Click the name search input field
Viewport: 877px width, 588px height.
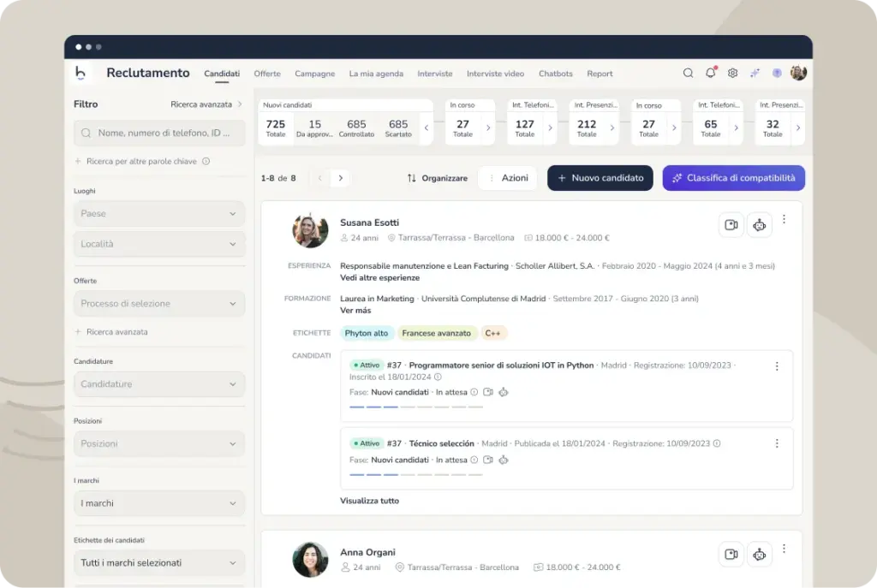(x=159, y=133)
